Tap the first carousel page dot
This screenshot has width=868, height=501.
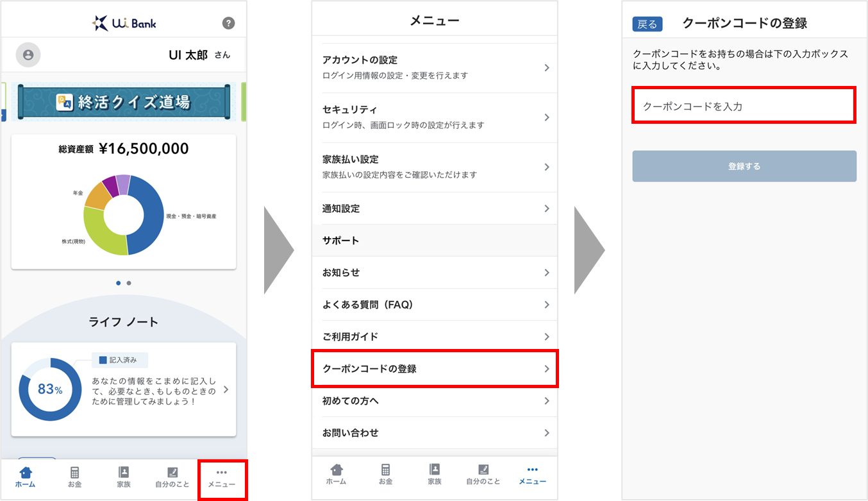[x=119, y=283]
